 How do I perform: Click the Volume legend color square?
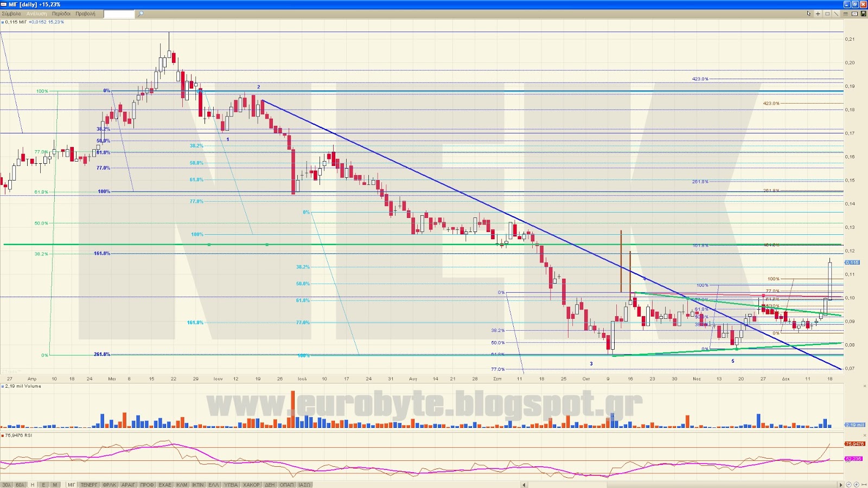click(x=3, y=387)
